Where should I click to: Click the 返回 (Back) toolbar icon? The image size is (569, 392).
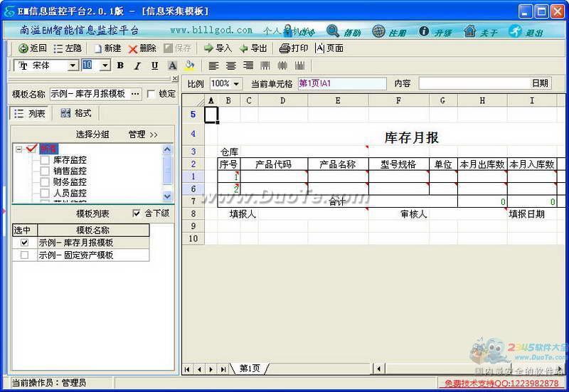(x=23, y=48)
